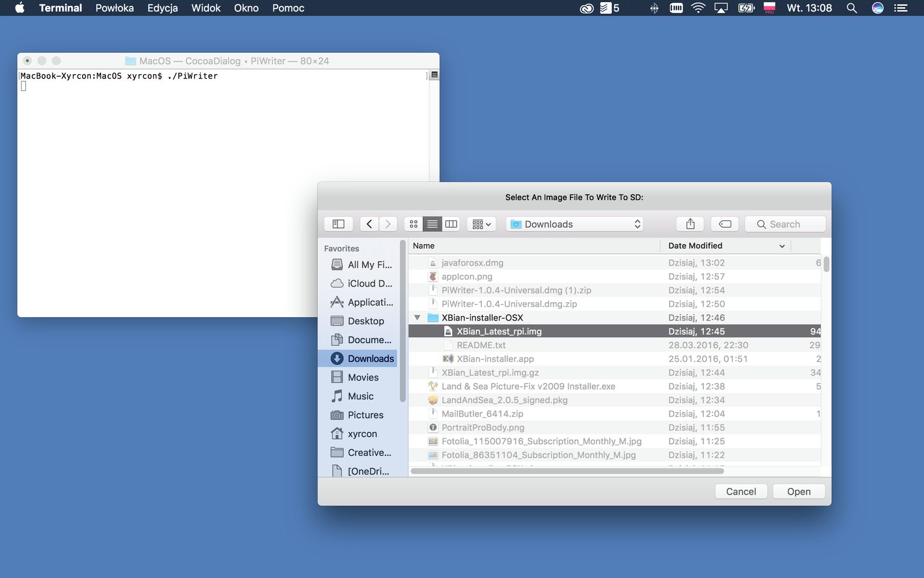Sort by Name column header
Image resolution: width=924 pixels, height=578 pixels.
click(x=534, y=246)
